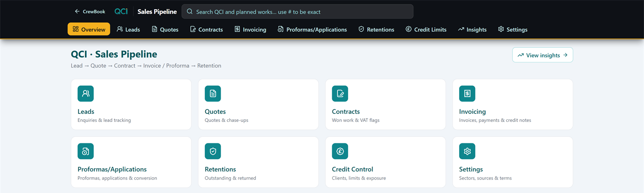Click 'Invoices, payments & credit notes' text
This screenshot has height=193, width=644.
click(495, 120)
